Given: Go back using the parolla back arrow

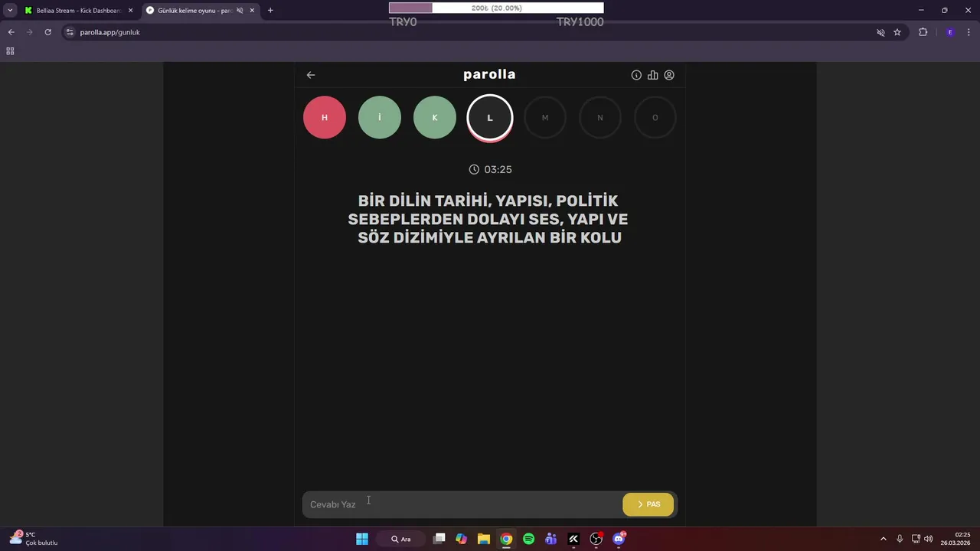Looking at the screenshot, I should tap(311, 75).
